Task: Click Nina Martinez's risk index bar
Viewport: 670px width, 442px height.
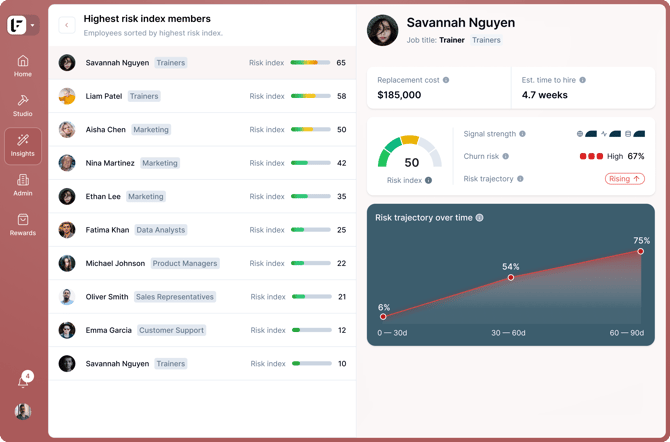Action: tap(311, 163)
